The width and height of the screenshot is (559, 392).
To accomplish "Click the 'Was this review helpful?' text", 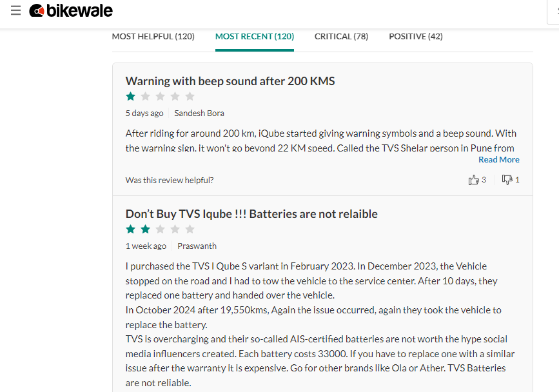I will tap(170, 181).
